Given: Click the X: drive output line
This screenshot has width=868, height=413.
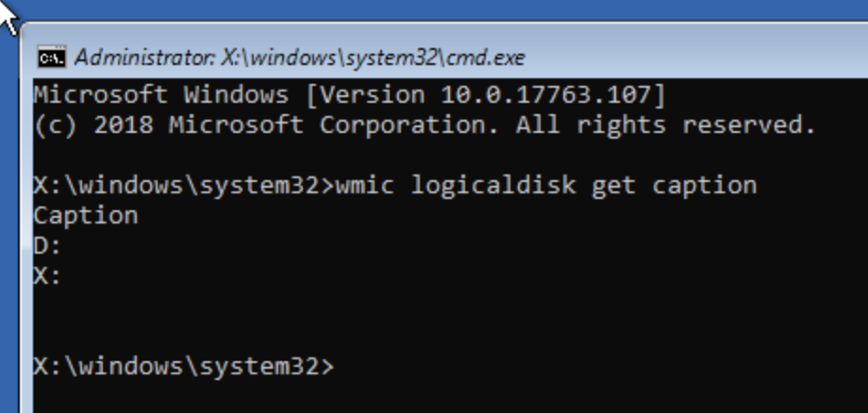Looking at the screenshot, I should point(47,276).
